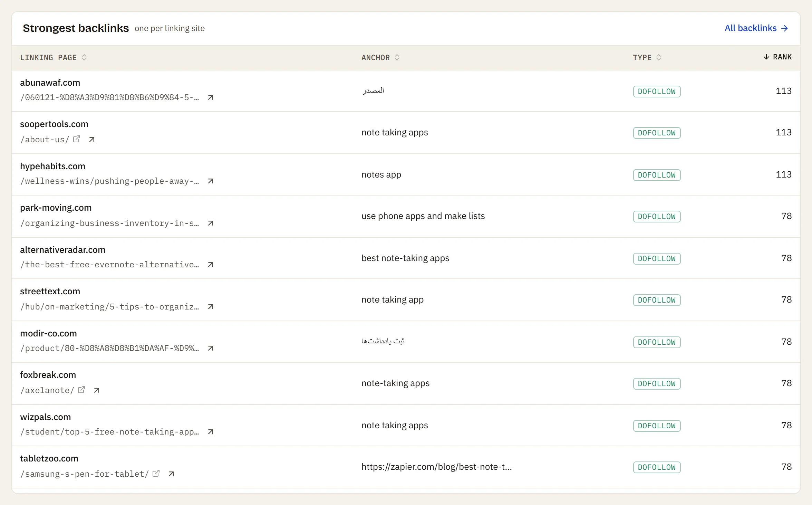The width and height of the screenshot is (812, 505).
Task: Open modir-co.com backlink arrow icon
Action: click(211, 348)
